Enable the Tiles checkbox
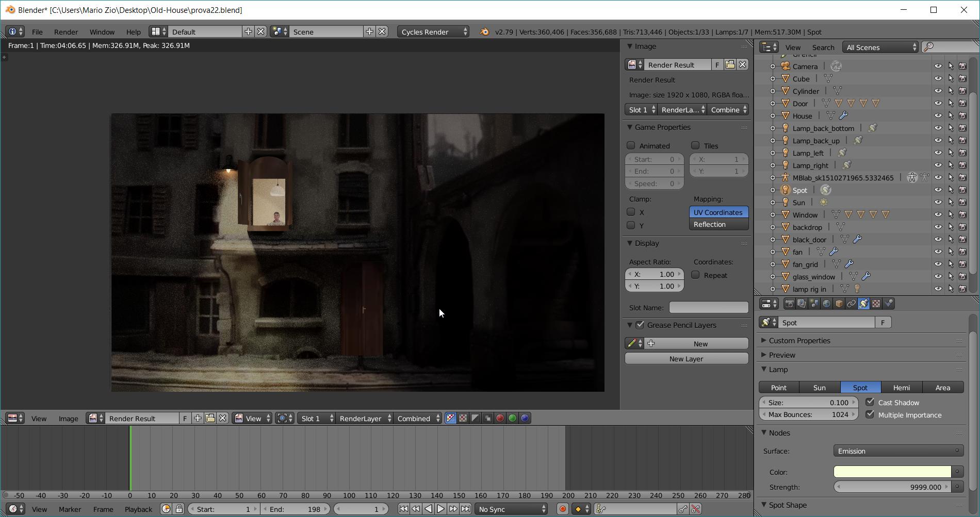Image resolution: width=980 pixels, height=517 pixels. [x=695, y=145]
